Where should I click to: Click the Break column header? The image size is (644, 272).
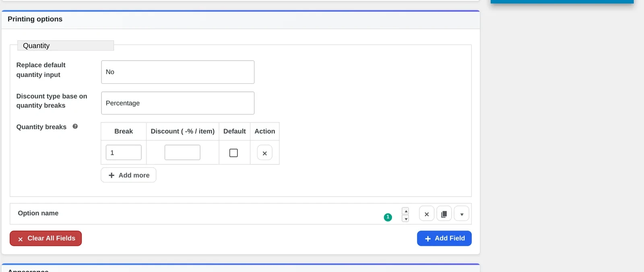[124, 131]
